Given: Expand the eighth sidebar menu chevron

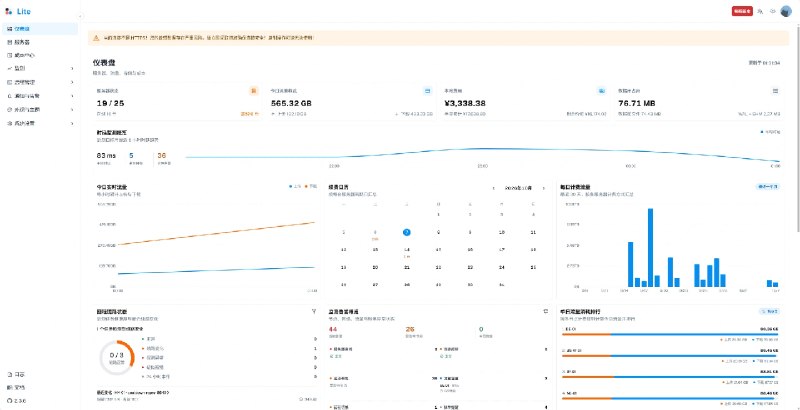Looking at the screenshot, I should (x=72, y=123).
